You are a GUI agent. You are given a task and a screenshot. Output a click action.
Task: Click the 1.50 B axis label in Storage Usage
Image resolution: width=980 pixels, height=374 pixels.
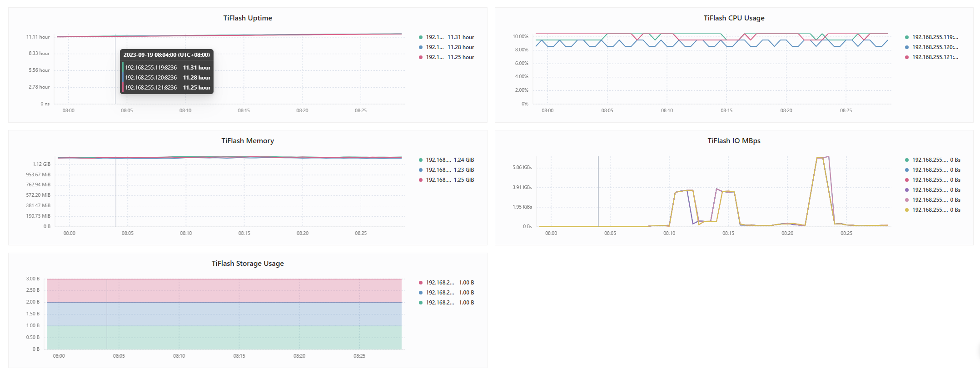pos(33,314)
